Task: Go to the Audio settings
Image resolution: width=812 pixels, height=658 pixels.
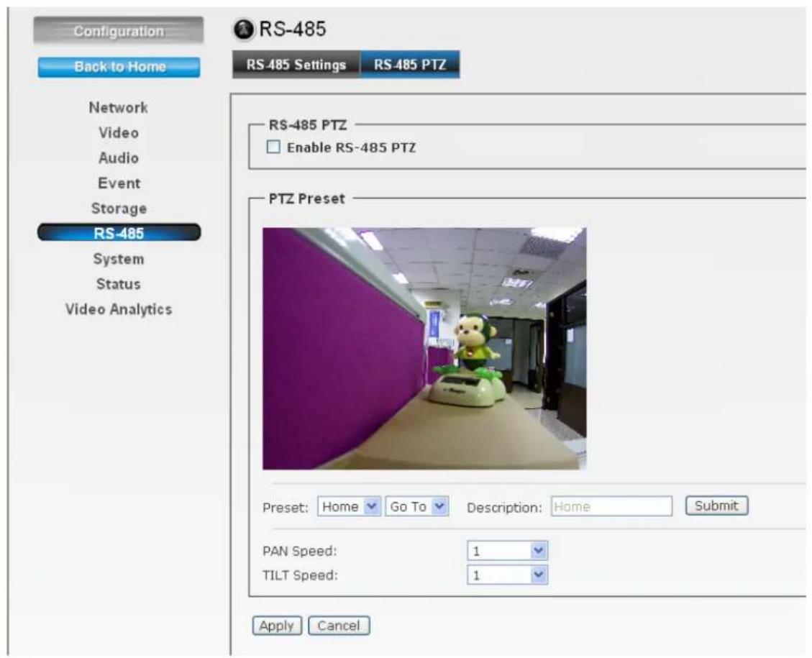Action: click(x=119, y=158)
